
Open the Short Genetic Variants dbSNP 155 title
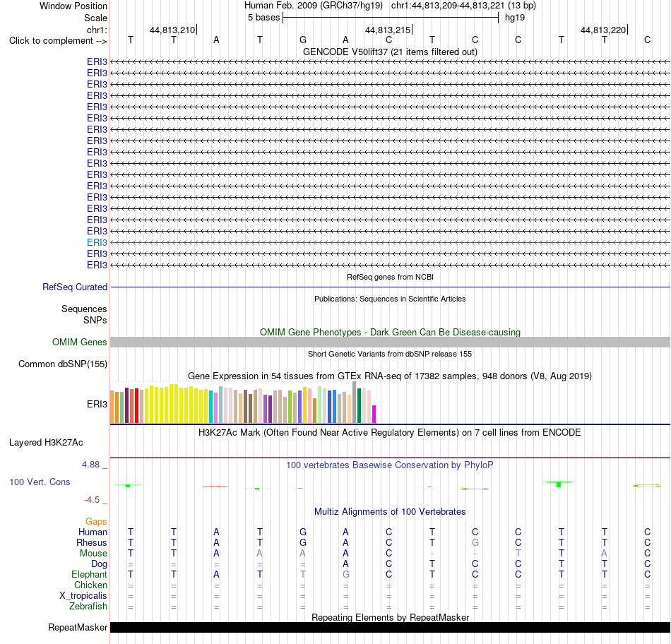coord(390,354)
